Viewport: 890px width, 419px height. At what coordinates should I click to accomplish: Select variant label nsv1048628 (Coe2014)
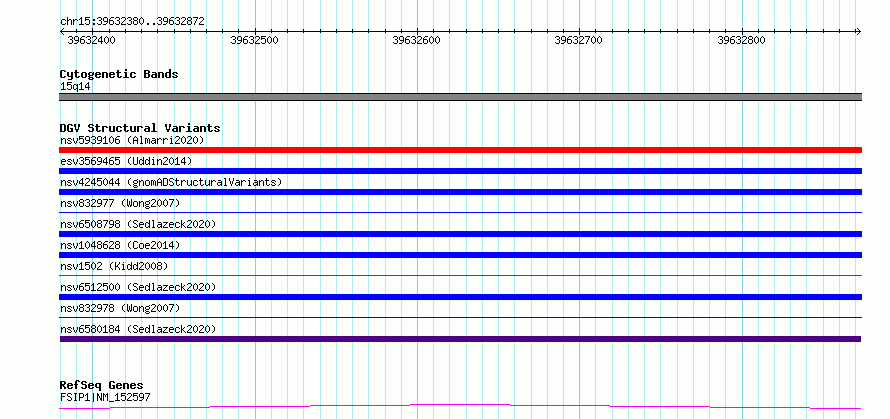(120, 245)
